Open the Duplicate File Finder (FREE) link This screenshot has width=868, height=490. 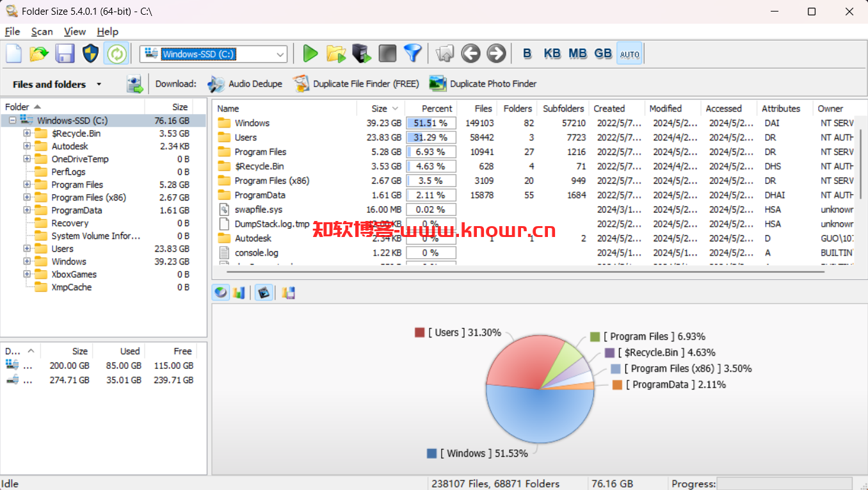356,84
